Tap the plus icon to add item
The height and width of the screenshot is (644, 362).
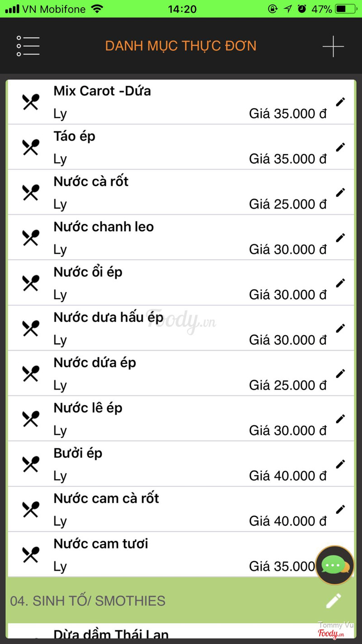(x=333, y=46)
